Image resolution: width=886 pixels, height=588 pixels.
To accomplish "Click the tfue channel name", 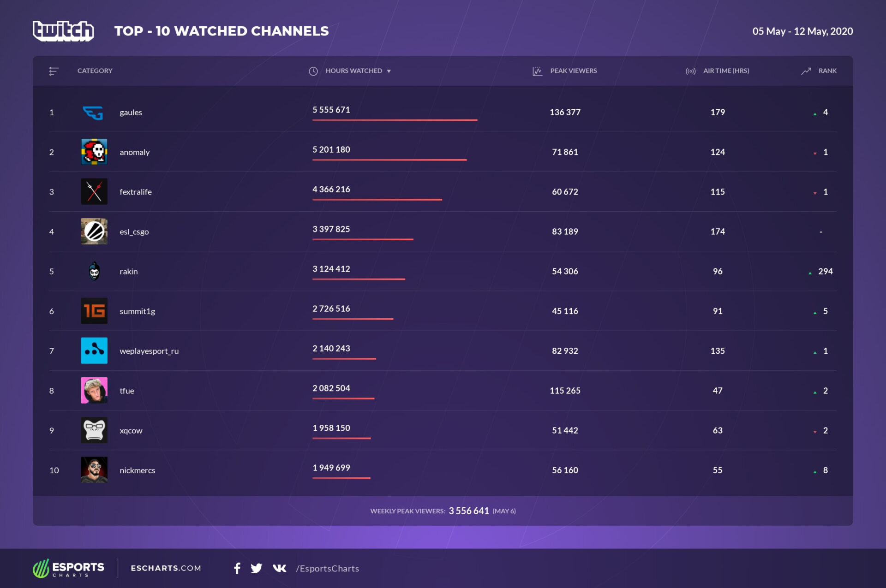I will coord(127,391).
